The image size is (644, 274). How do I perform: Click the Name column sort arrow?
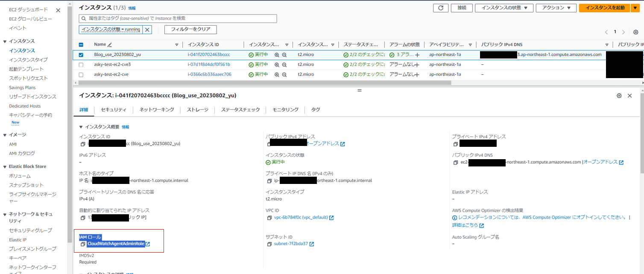(177, 45)
